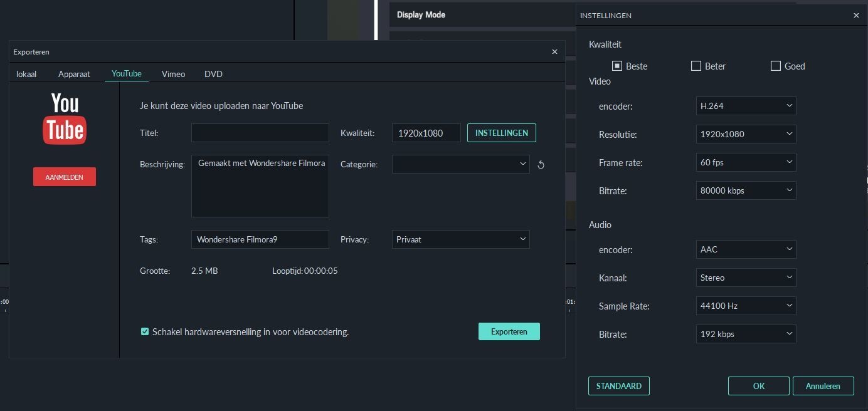Click the Tags field with Wondershare Filmora9
This screenshot has width=868, height=411.
260,239
